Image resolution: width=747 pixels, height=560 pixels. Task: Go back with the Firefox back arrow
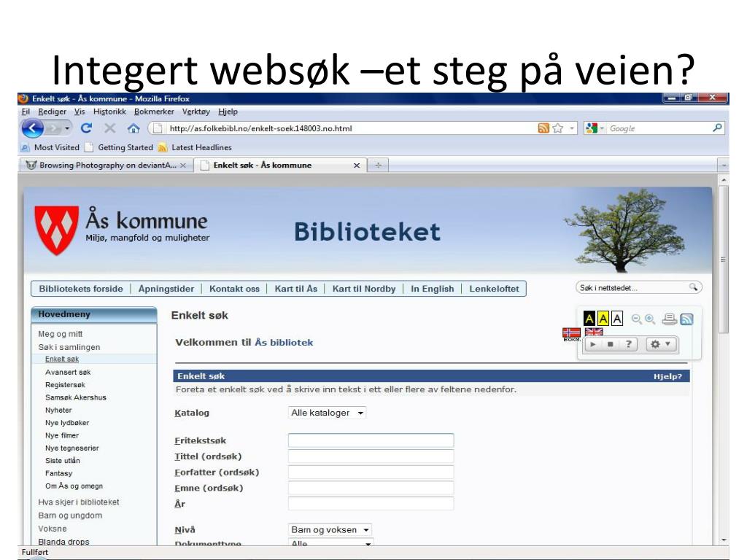point(32,128)
